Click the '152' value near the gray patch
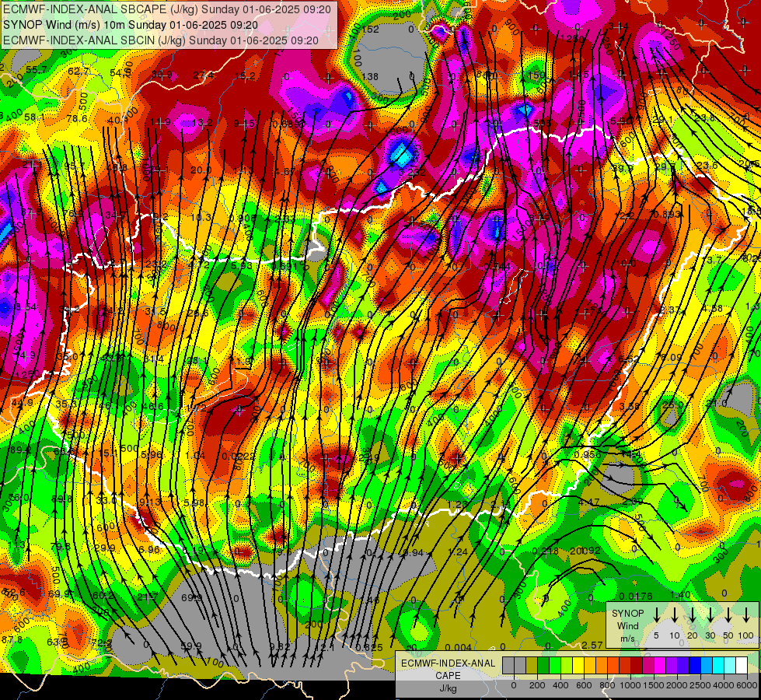Viewport: 761px width, 700px height. coord(370,29)
